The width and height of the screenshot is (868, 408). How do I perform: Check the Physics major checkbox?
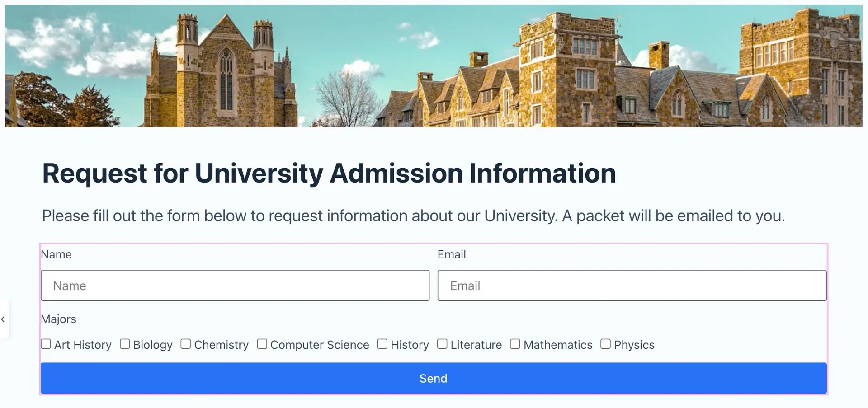(x=605, y=344)
